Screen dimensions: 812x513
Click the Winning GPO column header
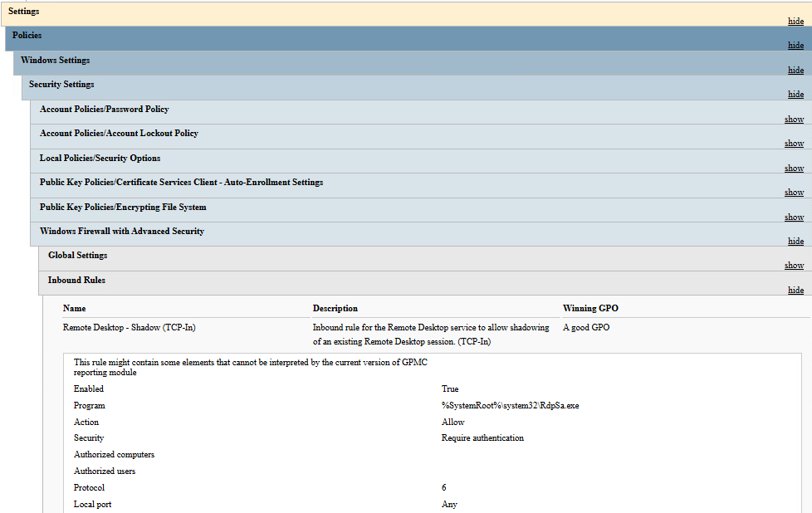[590, 308]
